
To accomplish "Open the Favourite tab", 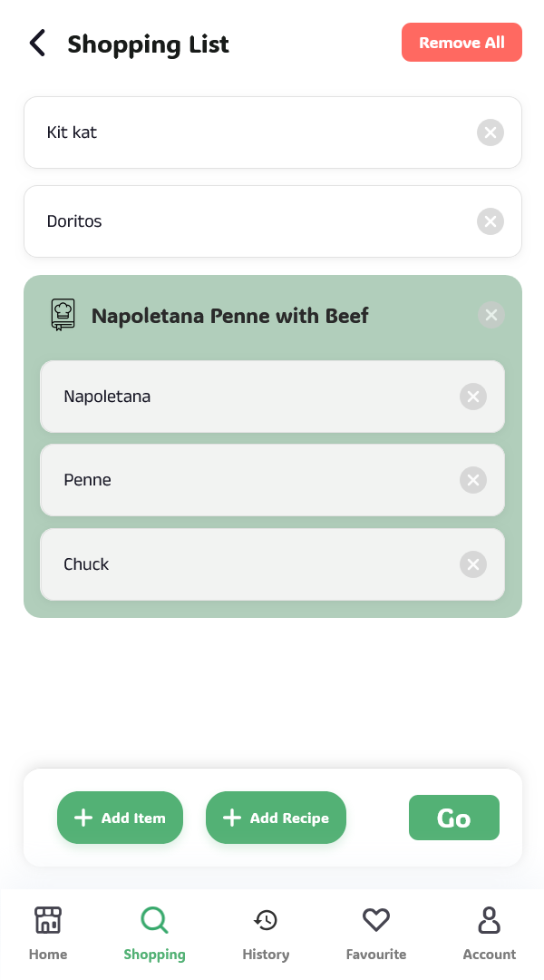I will tap(376, 933).
